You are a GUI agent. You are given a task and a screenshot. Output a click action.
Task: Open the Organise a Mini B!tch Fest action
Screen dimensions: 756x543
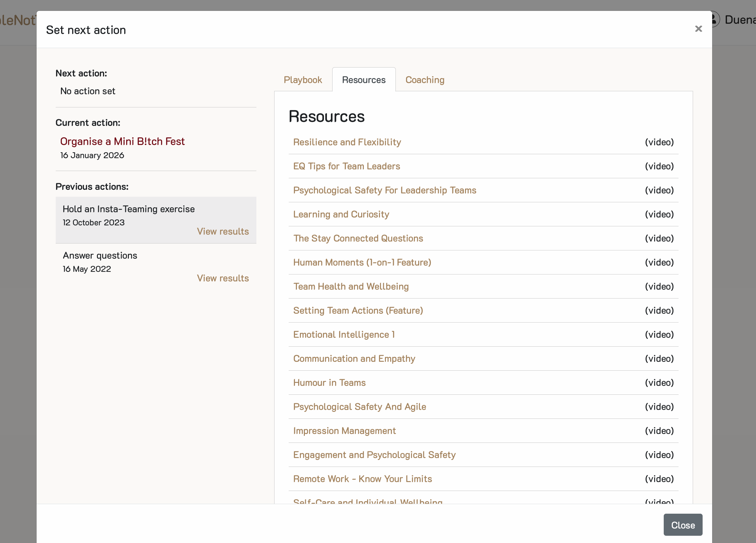(122, 141)
